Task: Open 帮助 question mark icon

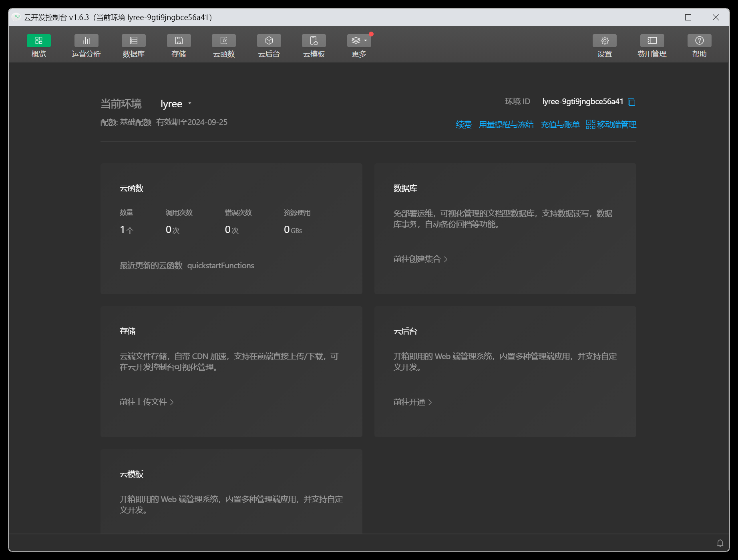Action: [x=700, y=40]
